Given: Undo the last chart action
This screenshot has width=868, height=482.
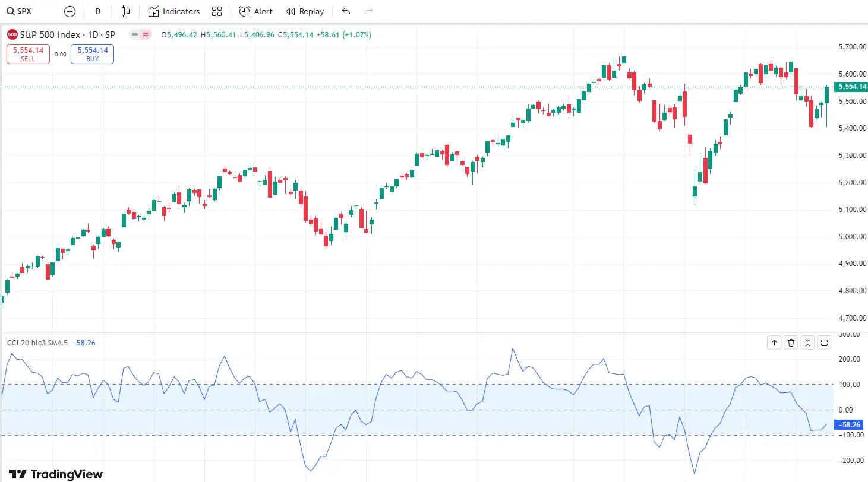Looking at the screenshot, I should (345, 11).
